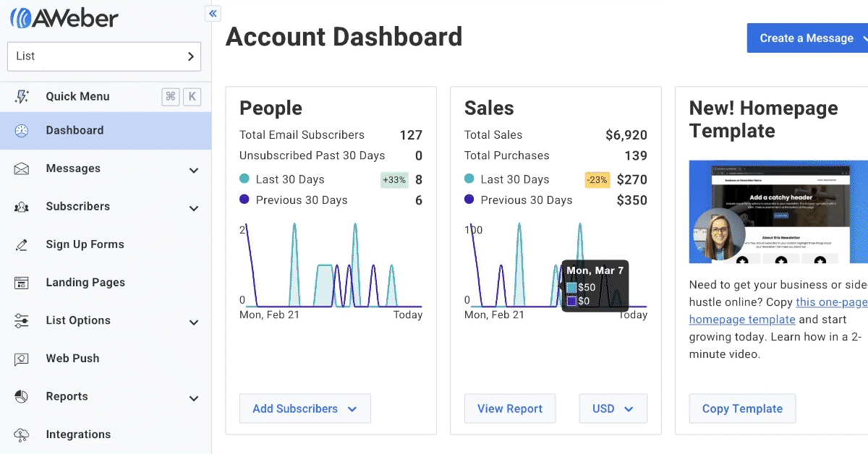
Task: Click the View Report button
Action: (509, 408)
